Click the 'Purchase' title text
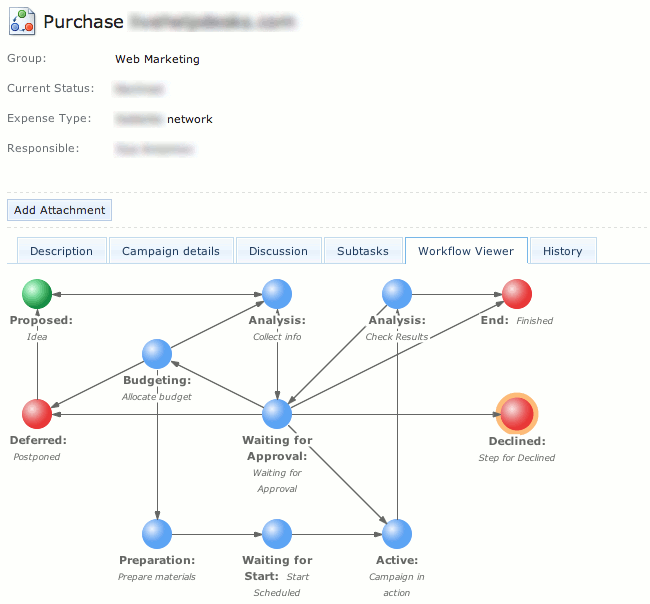650x604 pixels. (x=83, y=22)
